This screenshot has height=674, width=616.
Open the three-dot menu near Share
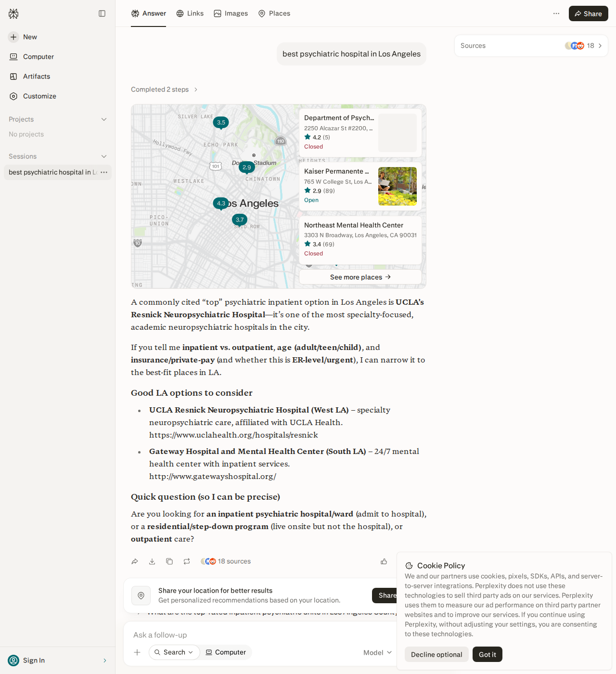point(556,13)
